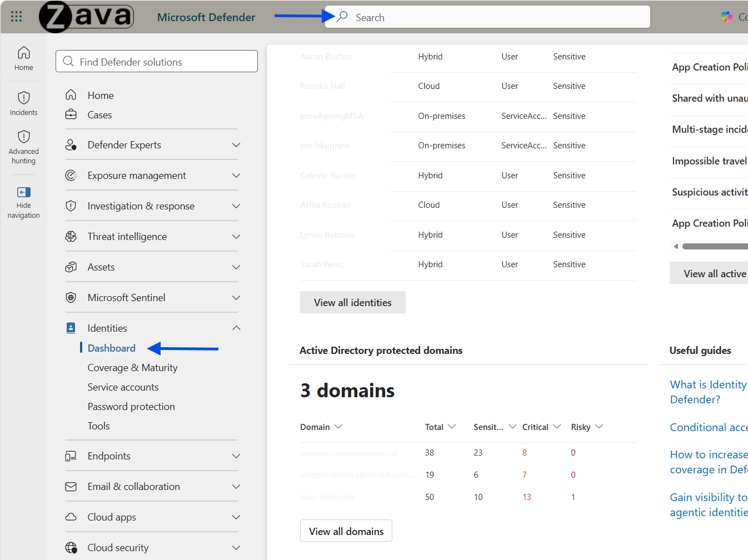Image resolution: width=748 pixels, height=560 pixels.
Task: Click the Assets cube icon
Action: (71, 267)
